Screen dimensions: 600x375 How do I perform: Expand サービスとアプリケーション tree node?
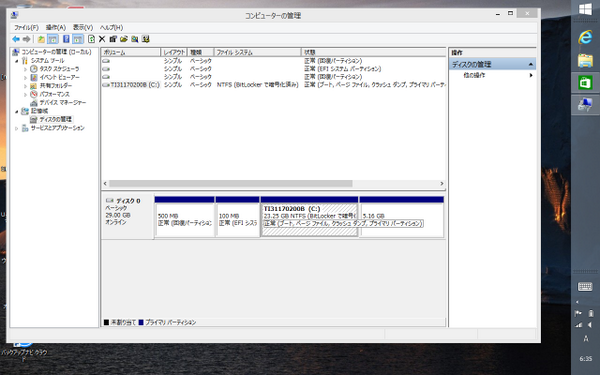pyautogui.click(x=16, y=128)
